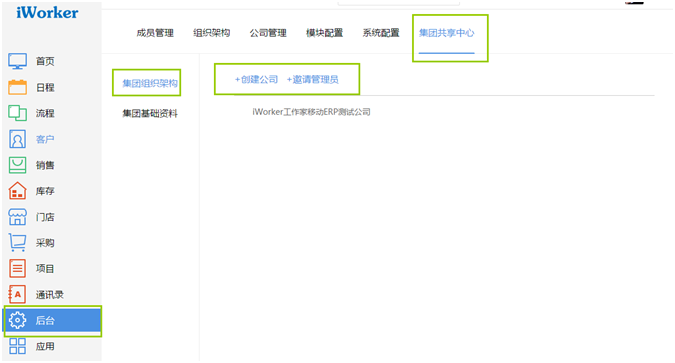Select 采购 sidebar label

(45, 243)
